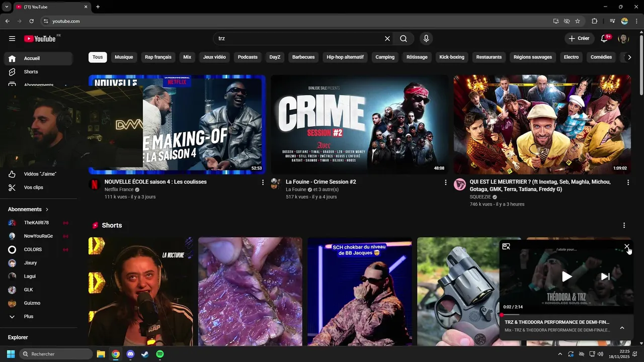The height and width of the screenshot is (362, 644).
Task: Visit the Netflix France channel name
Action: tap(119, 190)
